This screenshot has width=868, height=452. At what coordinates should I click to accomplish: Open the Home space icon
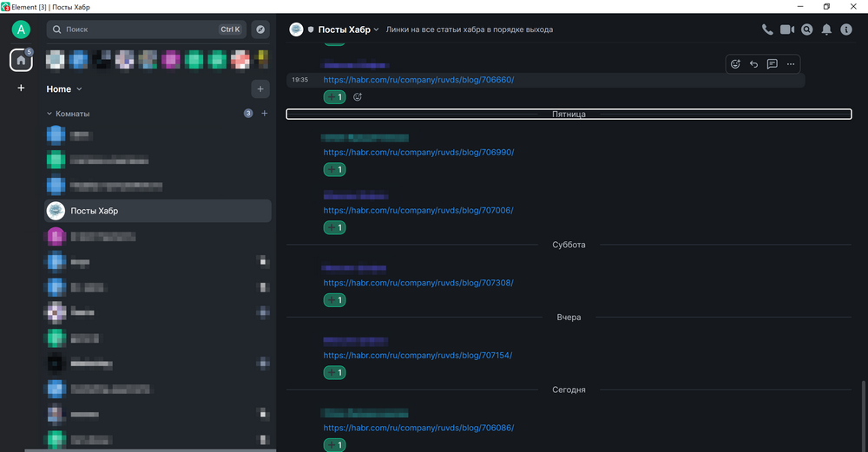(21, 60)
